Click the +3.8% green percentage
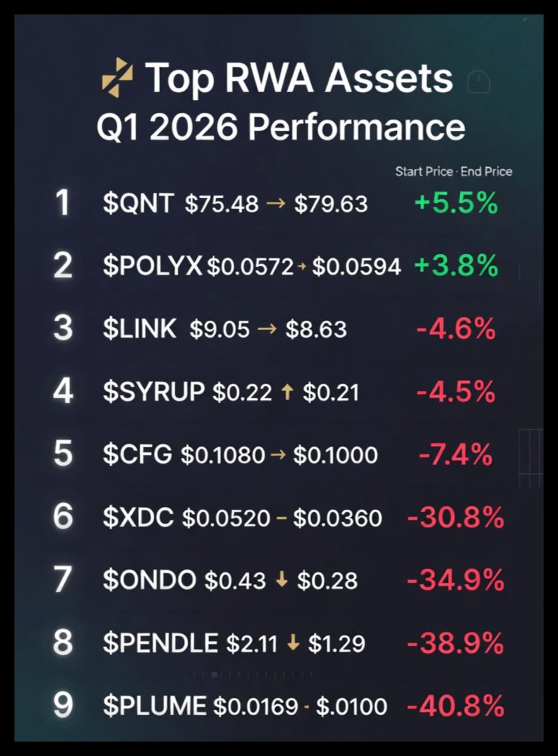 [456, 266]
